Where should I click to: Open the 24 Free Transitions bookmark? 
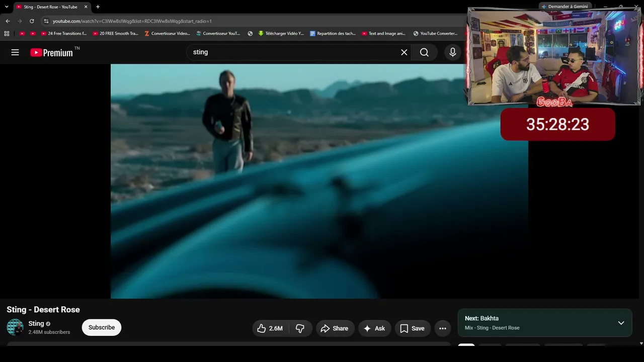(x=64, y=34)
